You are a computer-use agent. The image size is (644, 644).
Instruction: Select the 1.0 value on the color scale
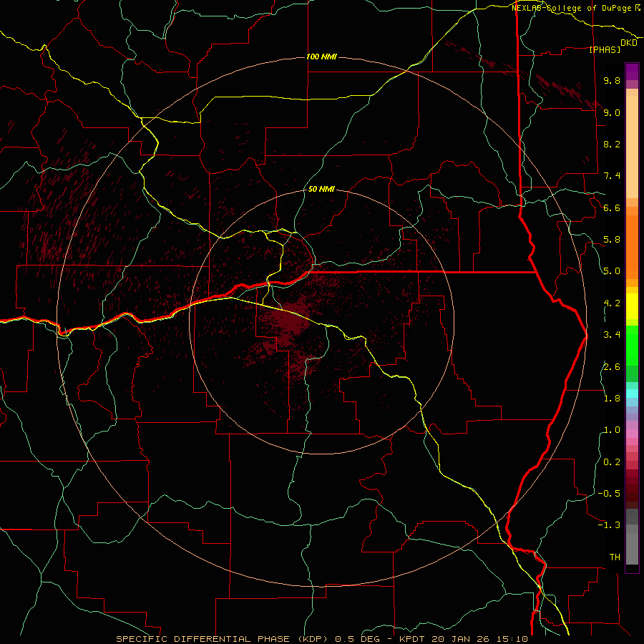tap(612, 430)
